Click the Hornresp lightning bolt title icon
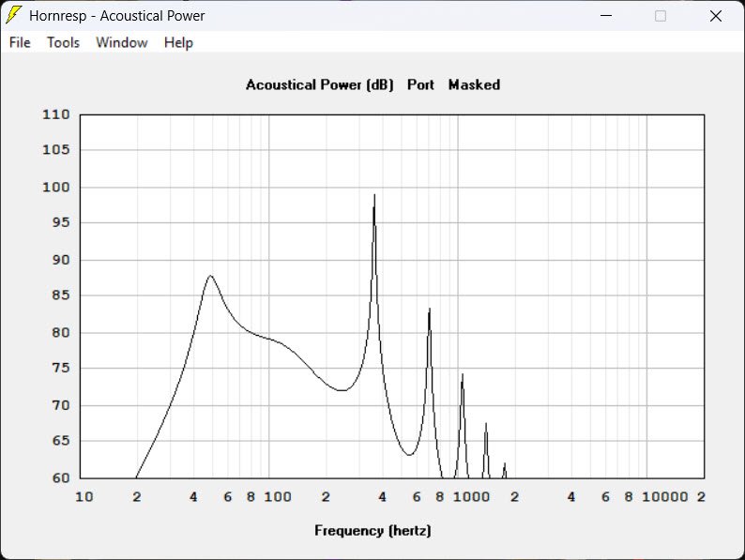 [x=14, y=15]
